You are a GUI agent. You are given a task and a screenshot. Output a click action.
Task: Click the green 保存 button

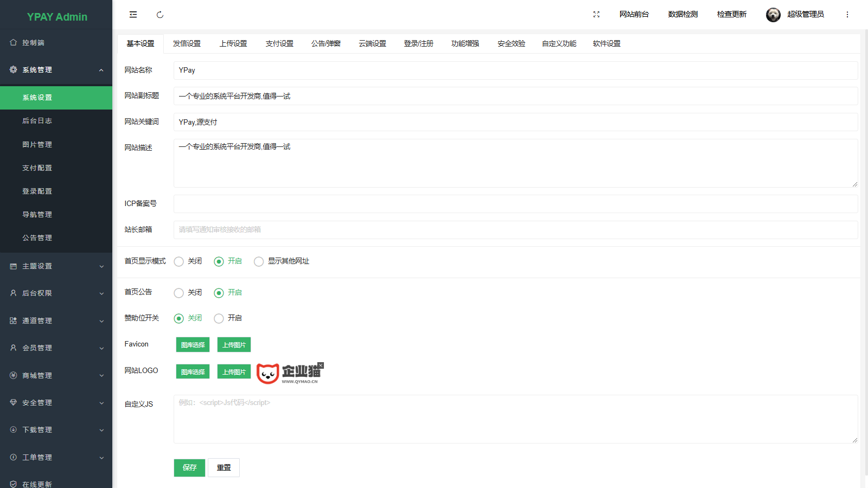click(x=189, y=467)
